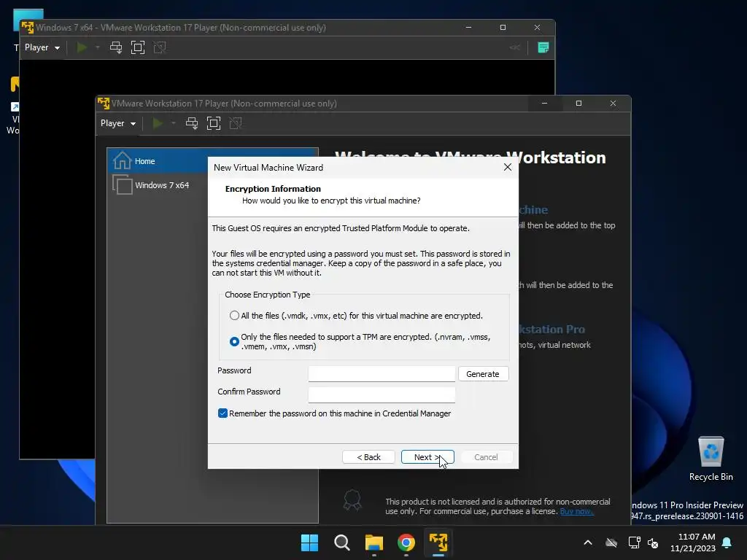747x560 pixels.
Task: Enter full screen mode in front VMware window
Action: tap(214, 123)
